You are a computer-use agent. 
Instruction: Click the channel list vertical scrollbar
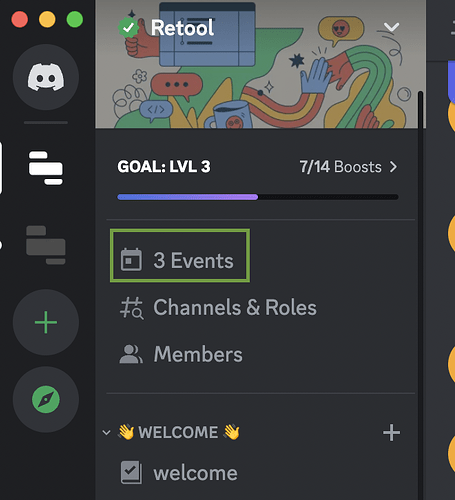coord(420,294)
